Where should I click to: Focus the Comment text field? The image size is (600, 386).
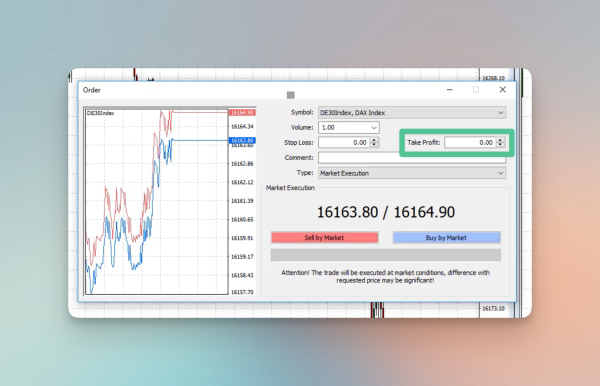[x=412, y=158]
